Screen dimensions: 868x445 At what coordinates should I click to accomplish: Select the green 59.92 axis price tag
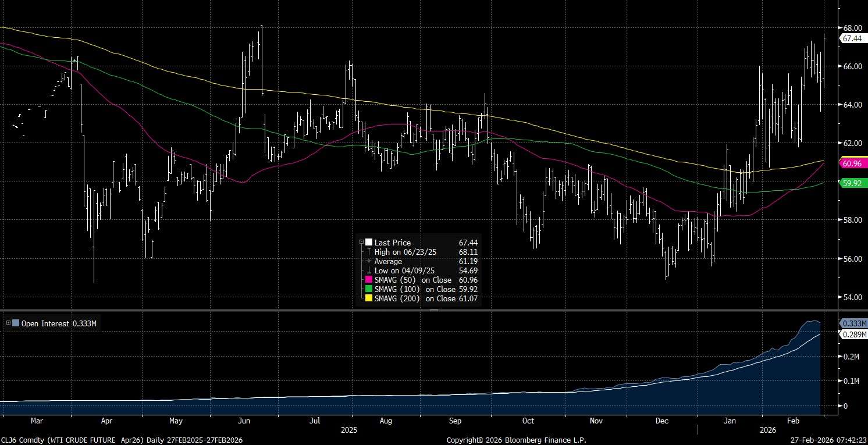[852, 183]
